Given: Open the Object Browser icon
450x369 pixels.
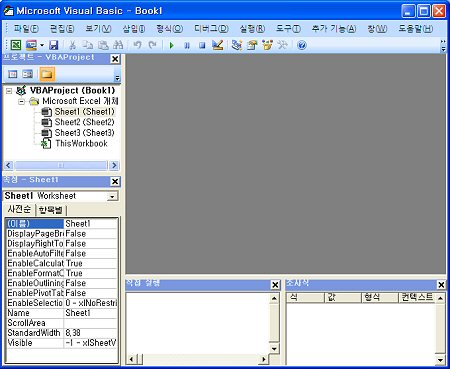Looking at the screenshot, I should point(267,45).
